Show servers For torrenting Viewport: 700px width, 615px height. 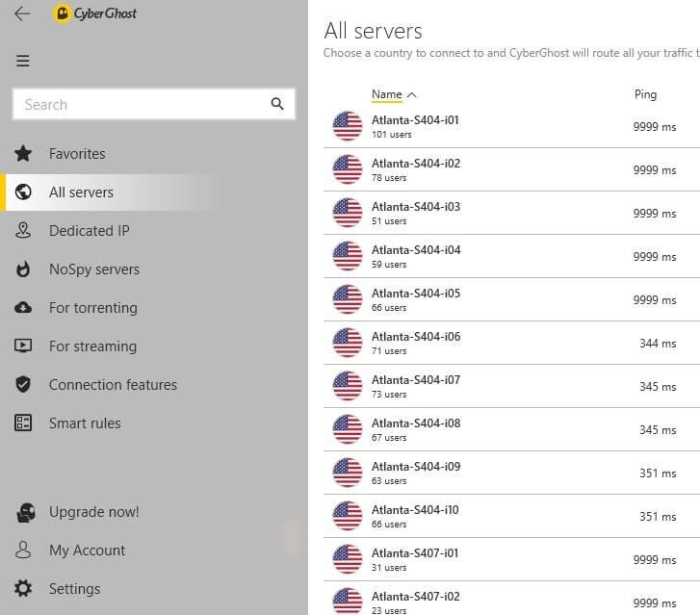(x=93, y=308)
